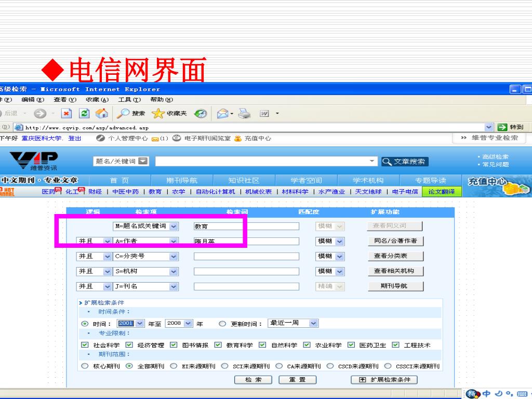Click the IE Forward arrow button

(40, 113)
